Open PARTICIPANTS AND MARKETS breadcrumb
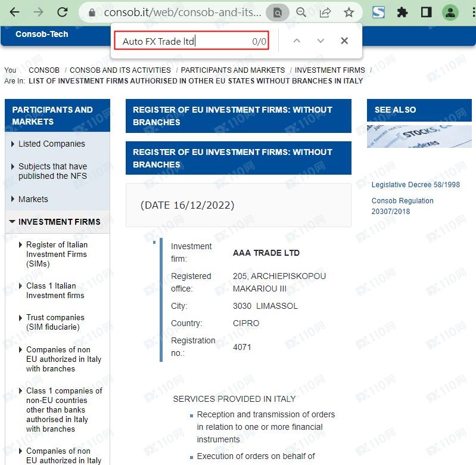476x465 pixels. (233, 70)
